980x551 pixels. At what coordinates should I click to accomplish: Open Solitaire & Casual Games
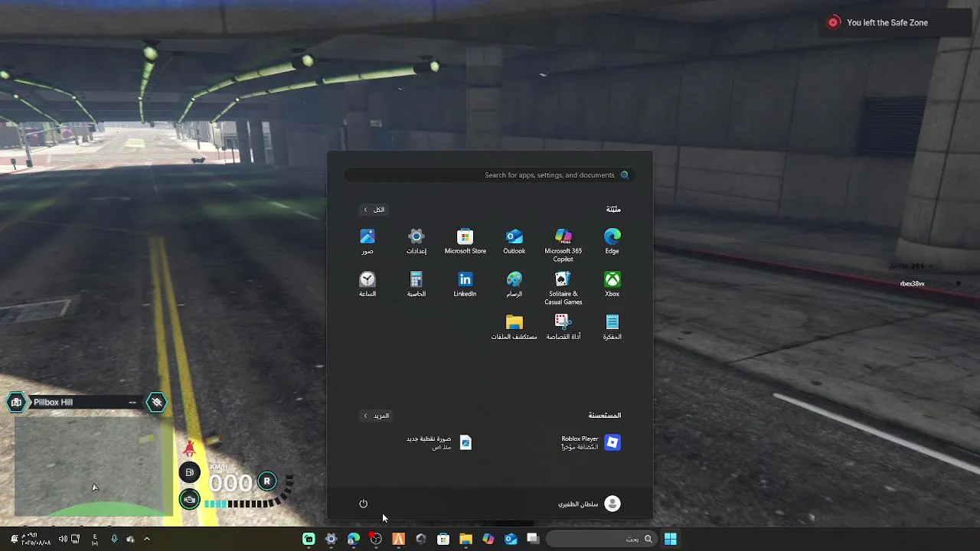coord(563,287)
